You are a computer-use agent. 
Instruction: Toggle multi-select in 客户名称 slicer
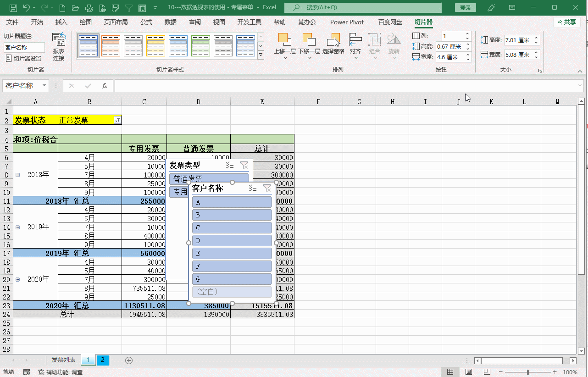[253, 188]
